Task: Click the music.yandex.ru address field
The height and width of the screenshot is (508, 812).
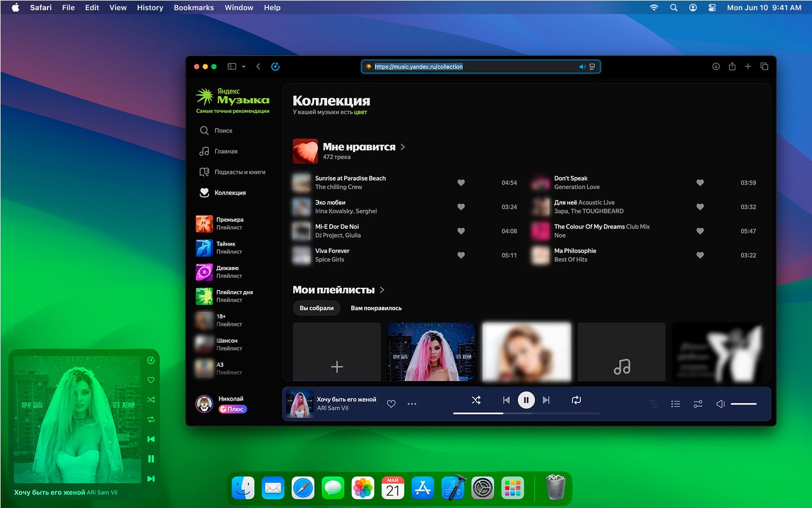Action: pos(480,67)
